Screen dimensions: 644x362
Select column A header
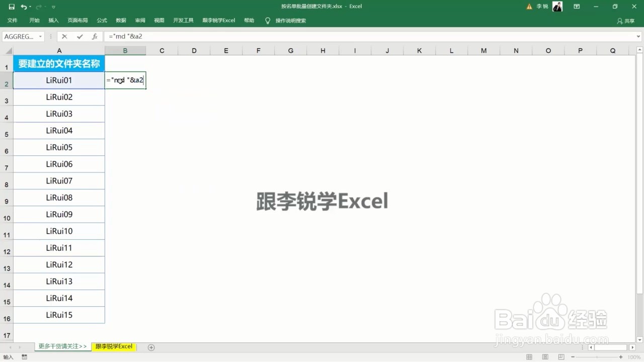coord(59,51)
